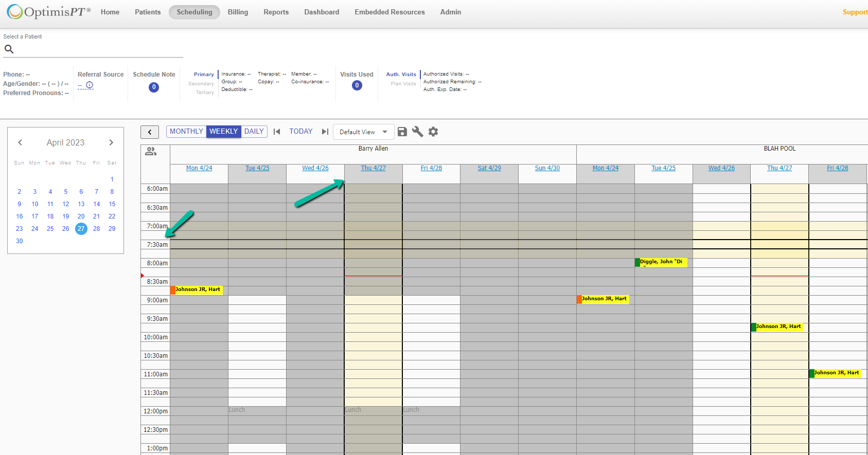Open the Patients menu
Viewport: 868px width, 455px height.
(x=148, y=12)
